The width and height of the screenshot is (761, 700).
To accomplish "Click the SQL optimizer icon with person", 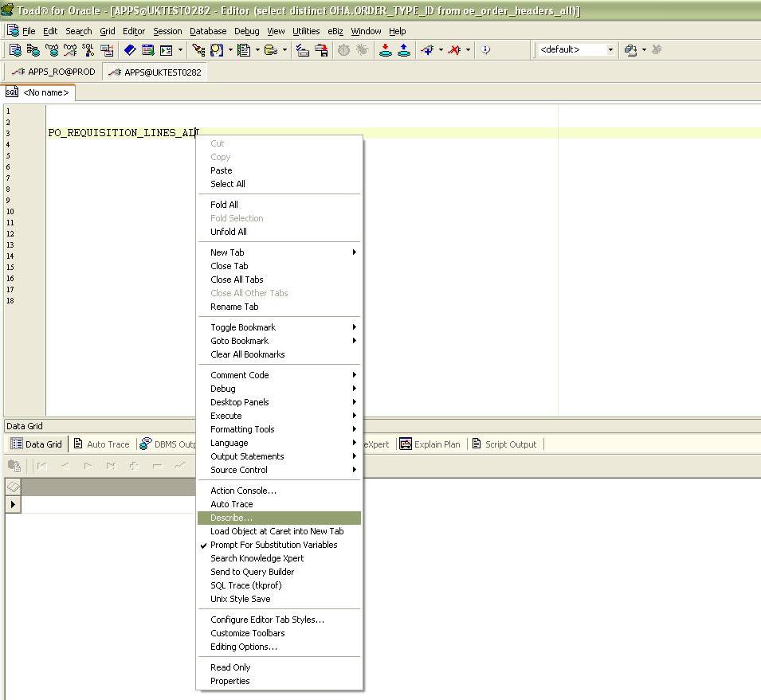I will click(88, 49).
